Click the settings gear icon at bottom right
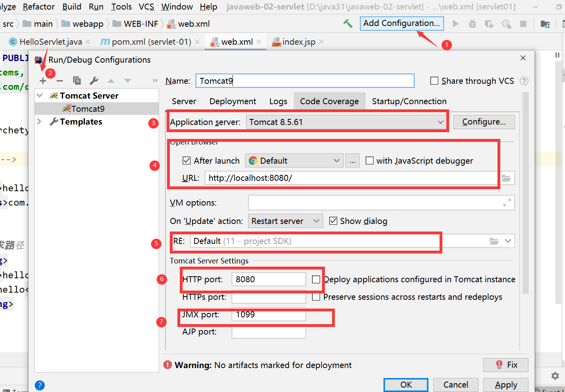The image size is (565, 392). (555, 376)
